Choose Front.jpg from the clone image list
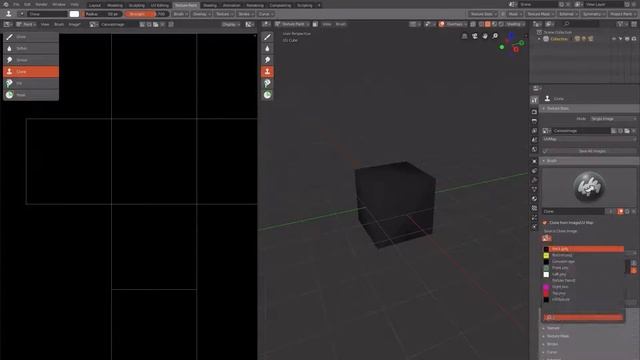Image resolution: width=640 pixels, height=360 pixels. coord(584,268)
